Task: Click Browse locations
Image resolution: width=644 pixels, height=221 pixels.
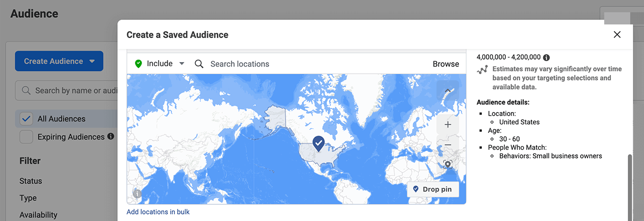Action: pyautogui.click(x=446, y=64)
